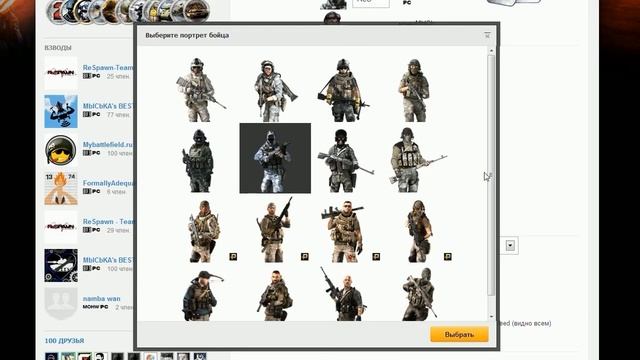Image resolution: width=640 pixels, height=360 pixels.
Task: Click the dialog title Выберите портрет бойца
Action: click(187, 36)
